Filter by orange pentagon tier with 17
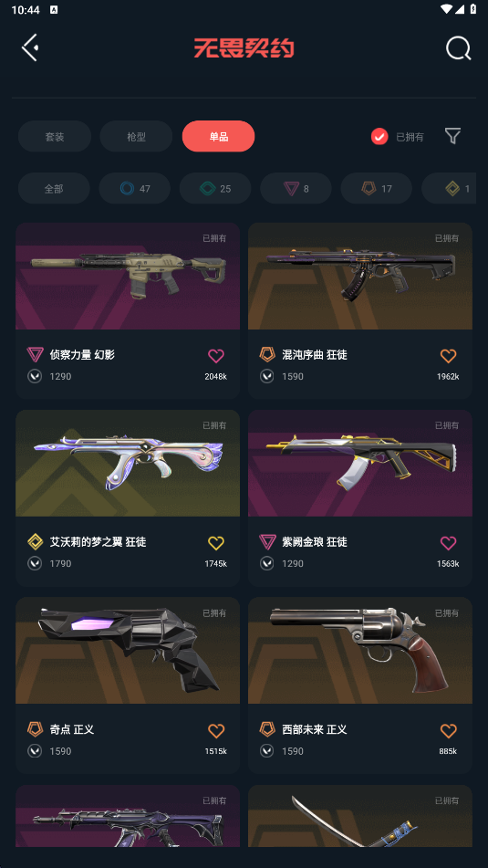488x868 pixels. (377, 188)
